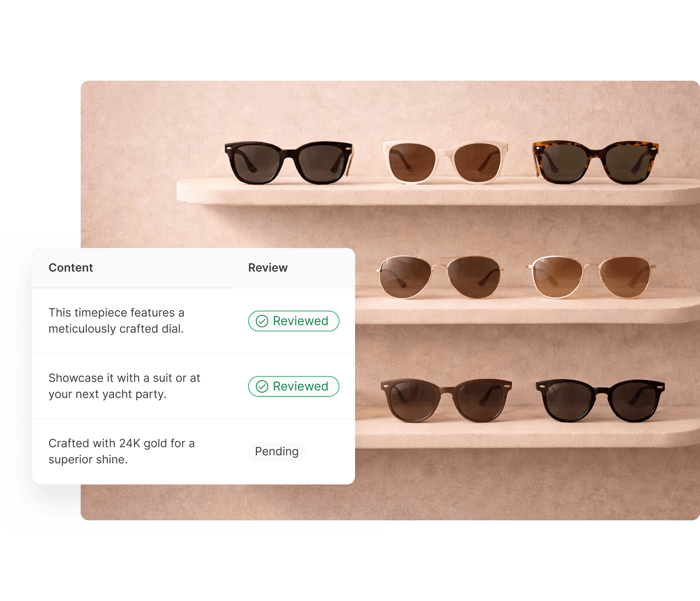700x601 pixels.
Task: Open the 'This timepiece features' content row
Action: click(116, 321)
